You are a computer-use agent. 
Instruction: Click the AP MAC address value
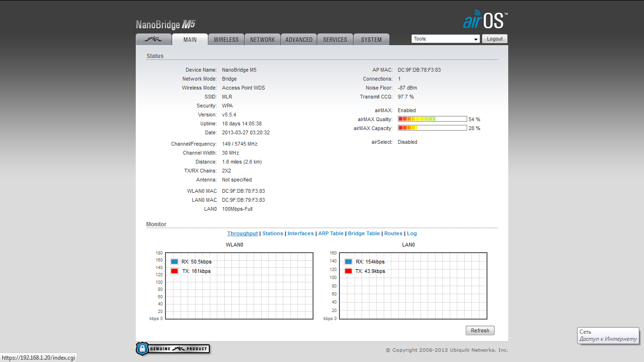(420, 70)
